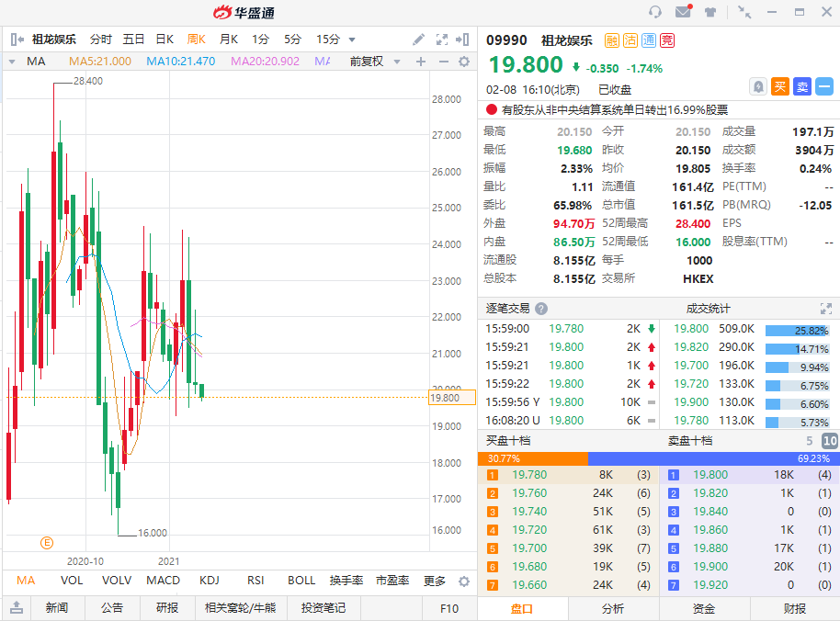
Task: Click the compact mode arrows icon
Action: 744,12
